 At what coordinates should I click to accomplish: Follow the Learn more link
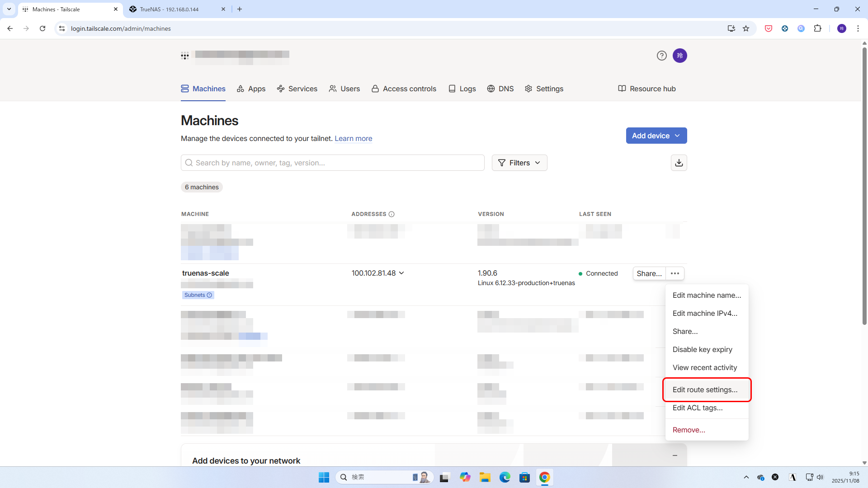pos(353,139)
